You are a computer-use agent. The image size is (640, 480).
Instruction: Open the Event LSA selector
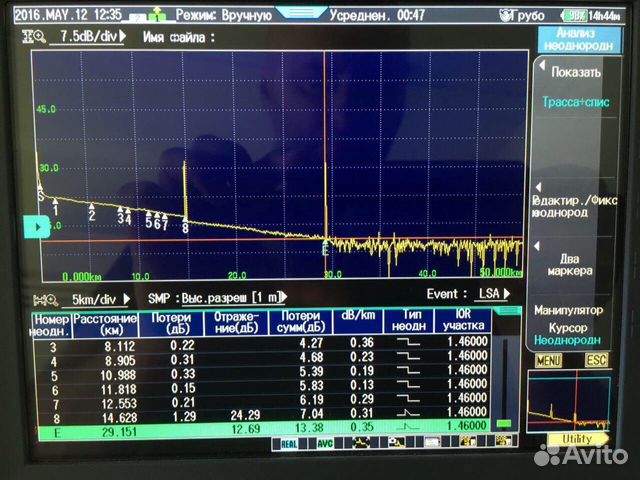pyautogui.click(x=490, y=294)
